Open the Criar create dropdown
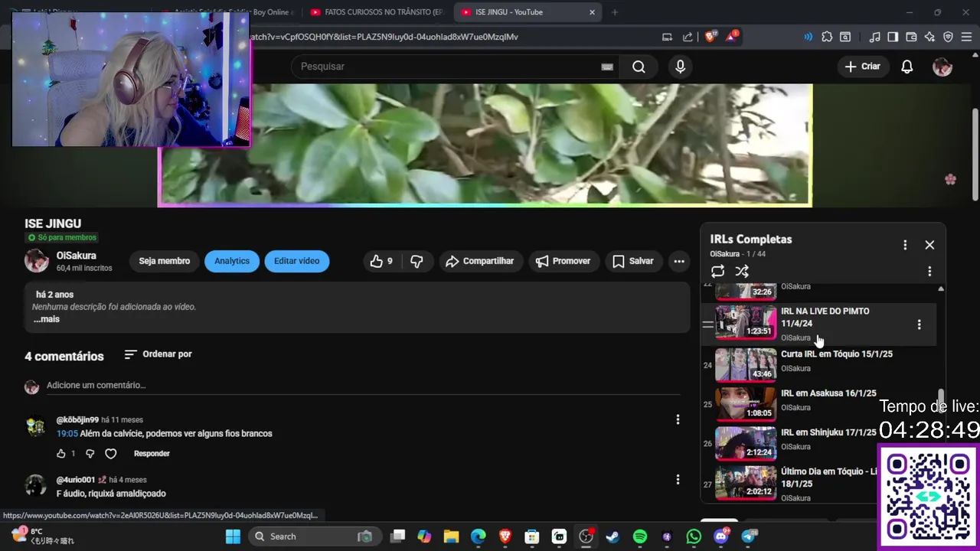The height and width of the screenshot is (551, 980). 863,67
